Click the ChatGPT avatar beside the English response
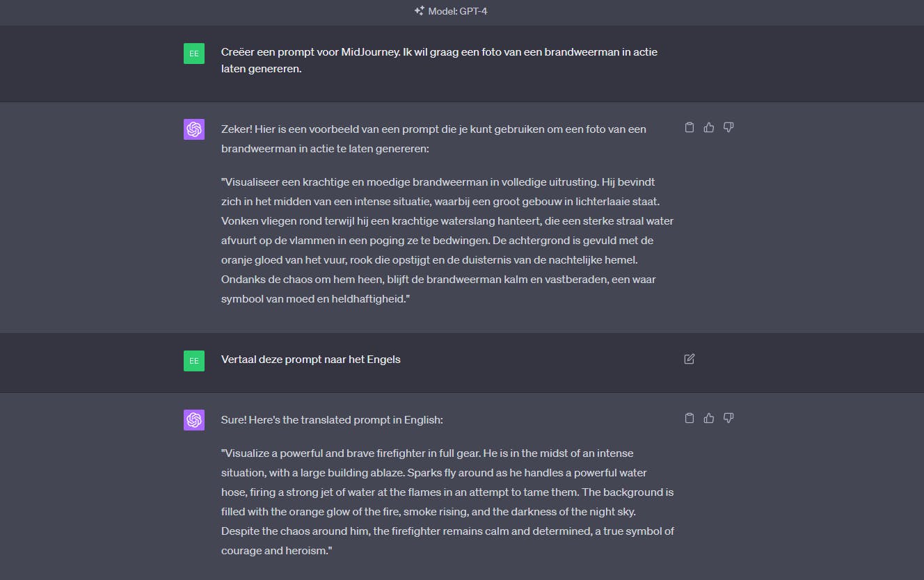924x580 pixels. pos(194,420)
